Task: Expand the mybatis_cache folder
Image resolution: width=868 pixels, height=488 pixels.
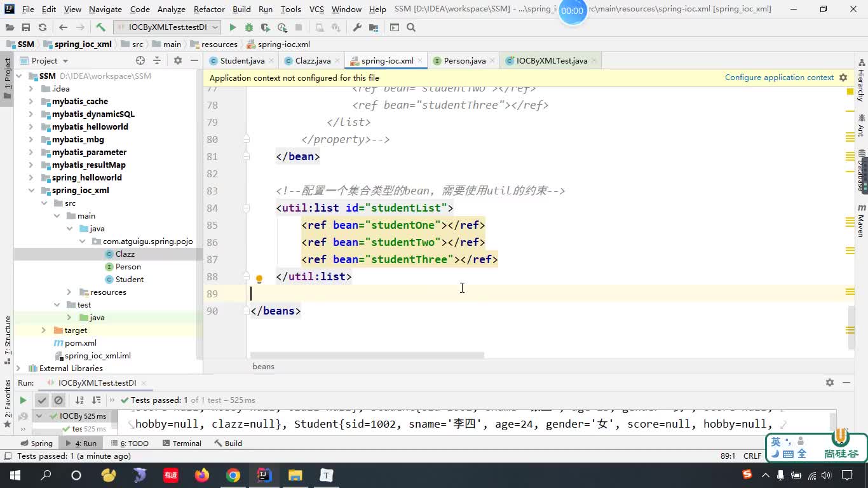Action: coord(31,102)
